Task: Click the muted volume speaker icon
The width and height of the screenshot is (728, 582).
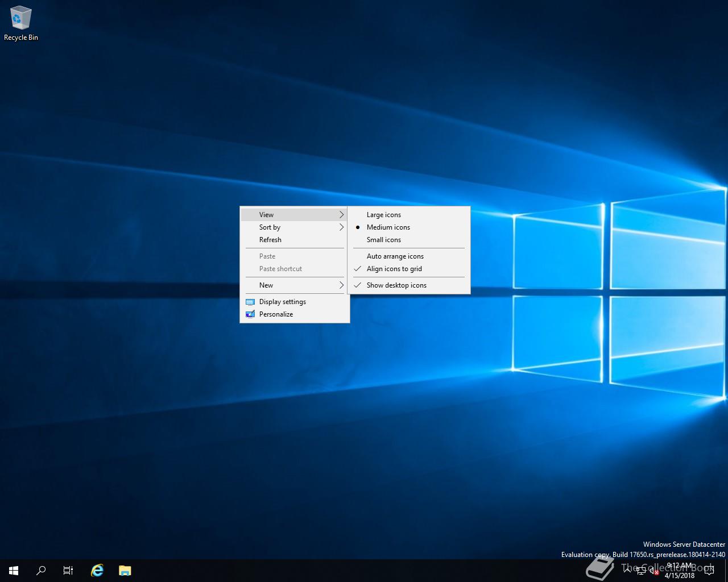Action: point(654,571)
